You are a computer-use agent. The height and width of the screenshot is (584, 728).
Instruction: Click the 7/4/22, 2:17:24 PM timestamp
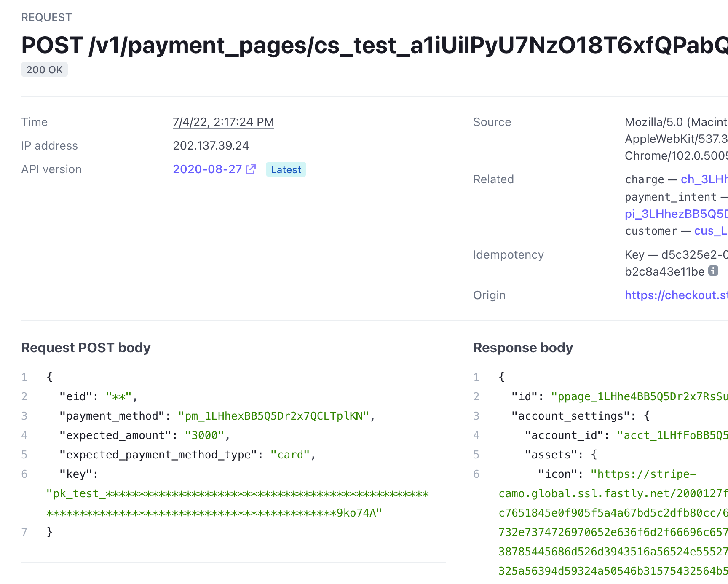coord(223,122)
